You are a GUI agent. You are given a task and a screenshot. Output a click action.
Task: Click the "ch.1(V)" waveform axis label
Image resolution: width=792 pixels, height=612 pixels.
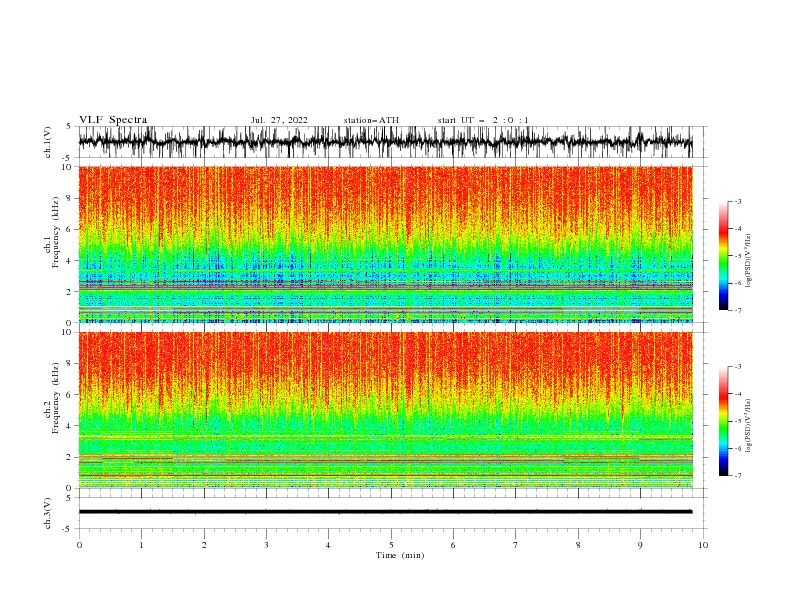(x=48, y=142)
